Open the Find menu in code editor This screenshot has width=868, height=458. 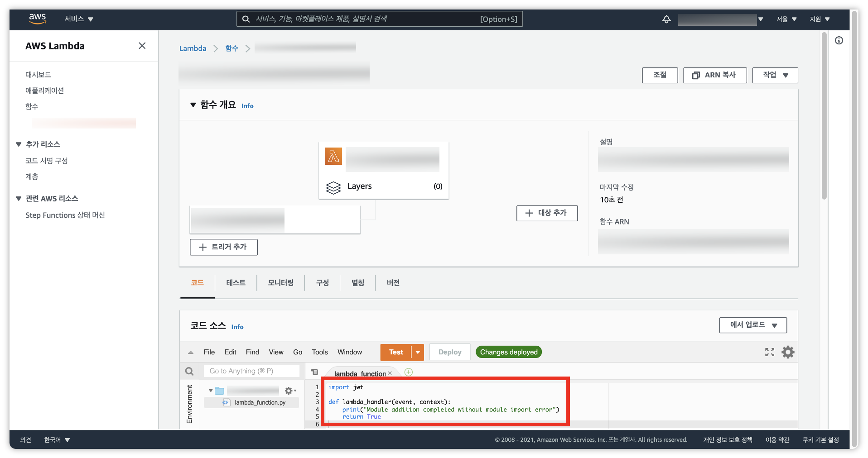pyautogui.click(x=252, y=352)
